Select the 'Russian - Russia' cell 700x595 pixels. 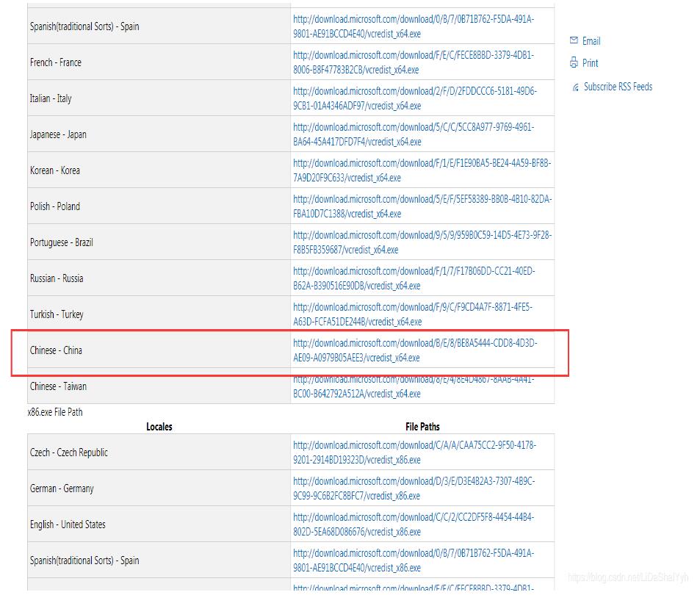click(159, 278)
